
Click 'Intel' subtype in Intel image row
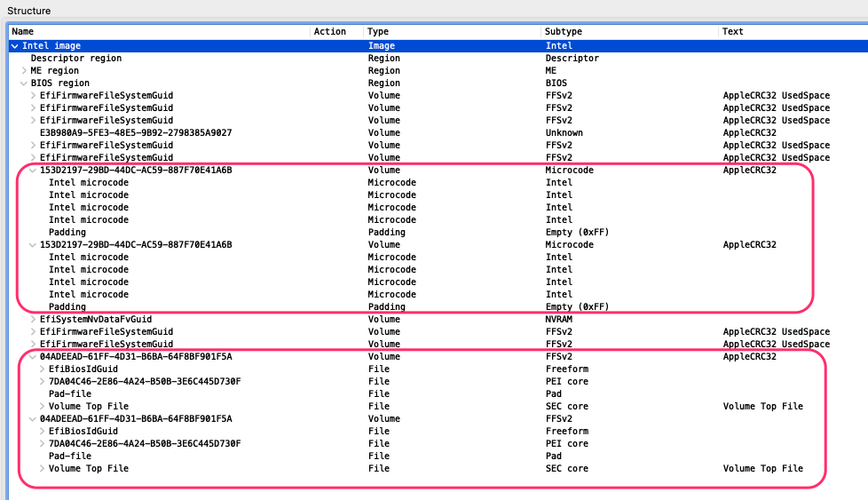559,46
